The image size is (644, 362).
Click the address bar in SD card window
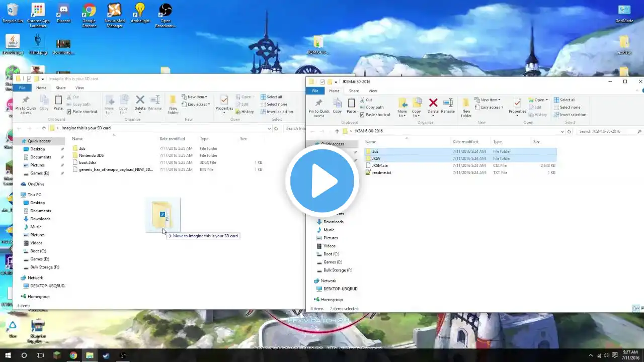tap(160, 128)
